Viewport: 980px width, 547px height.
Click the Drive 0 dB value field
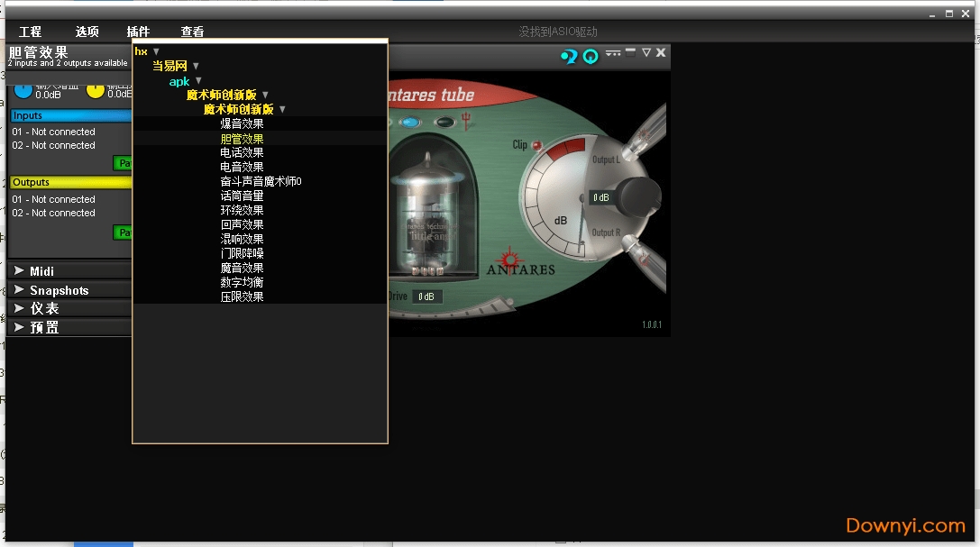pos(427,296)
